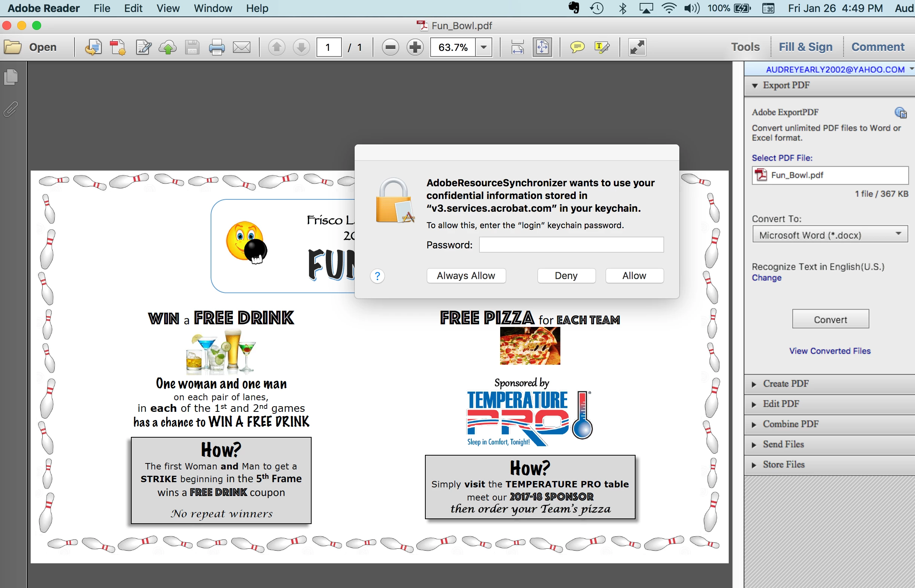Viewport: 915px width, 588px height.
Task: Click the keychain Password field
Action: [571, 245]
